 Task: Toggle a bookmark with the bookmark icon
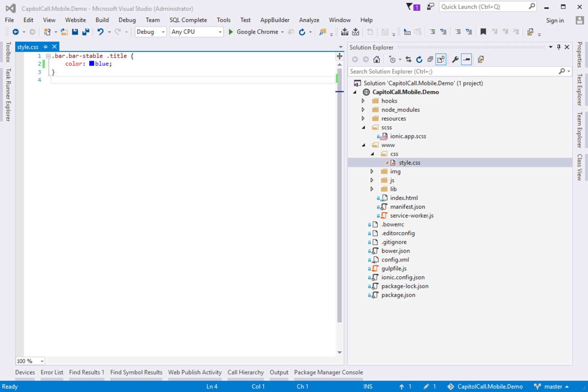coord(483,32)
